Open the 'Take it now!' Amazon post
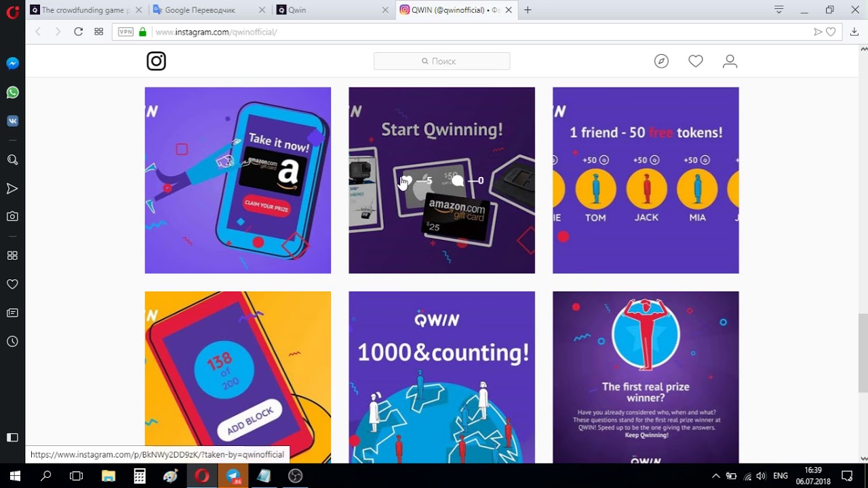This screenshot has width=868, height=488. point(238,180)
